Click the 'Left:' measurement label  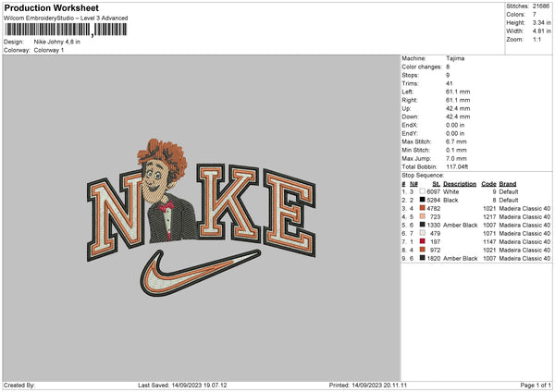[x=406, y=92]
